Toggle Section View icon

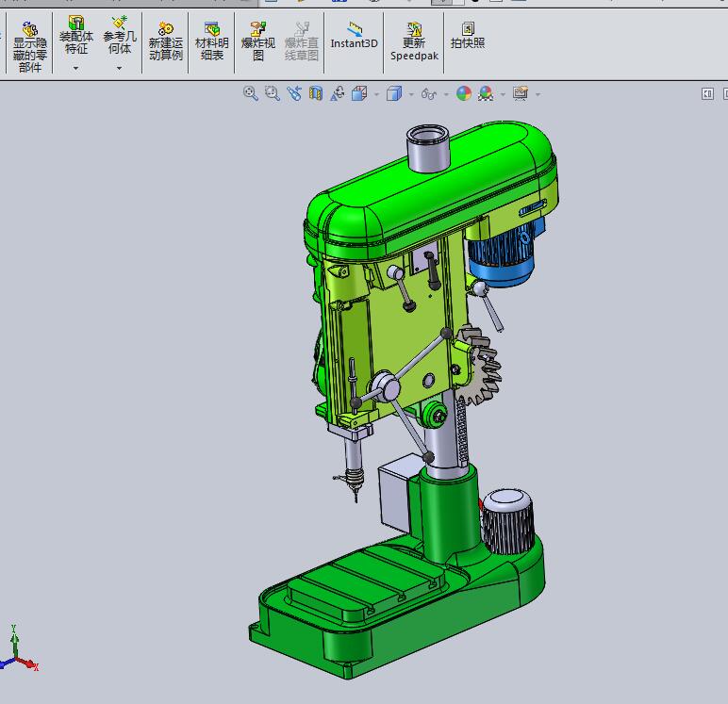pos(316,93)
